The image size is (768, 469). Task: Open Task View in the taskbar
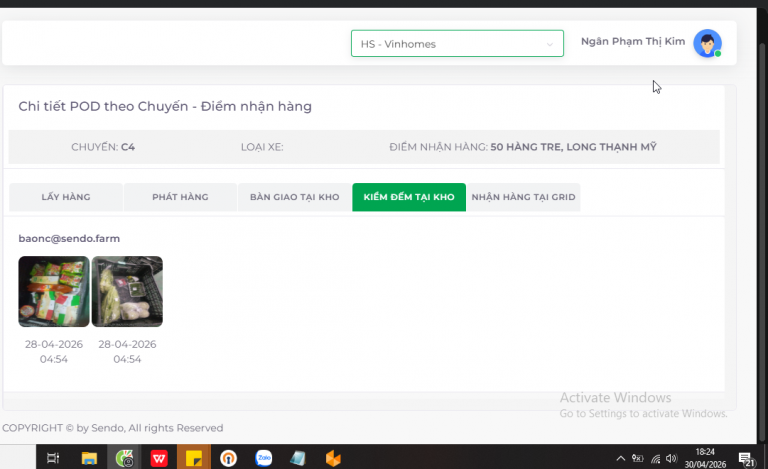pyautogui.click(x=53, y=458)
